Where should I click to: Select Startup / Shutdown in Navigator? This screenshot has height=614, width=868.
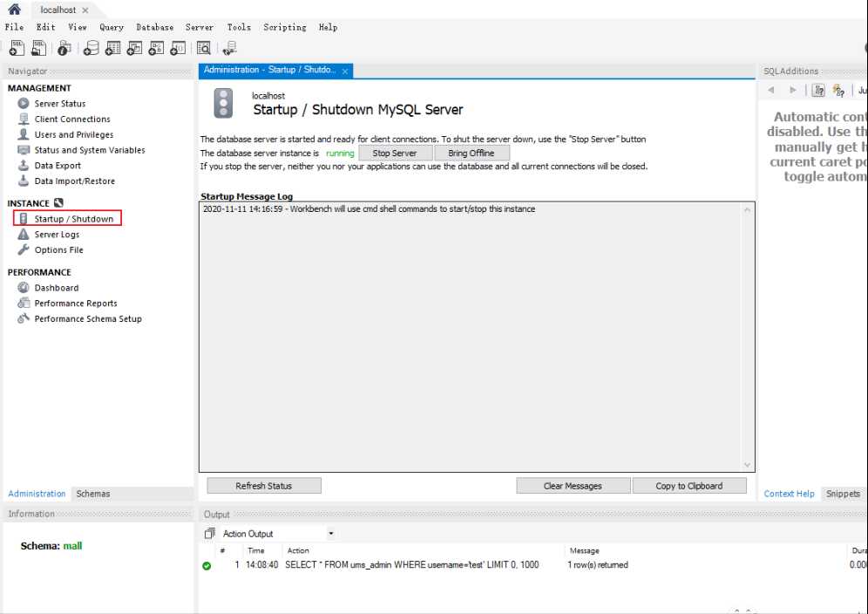point(73,218)
